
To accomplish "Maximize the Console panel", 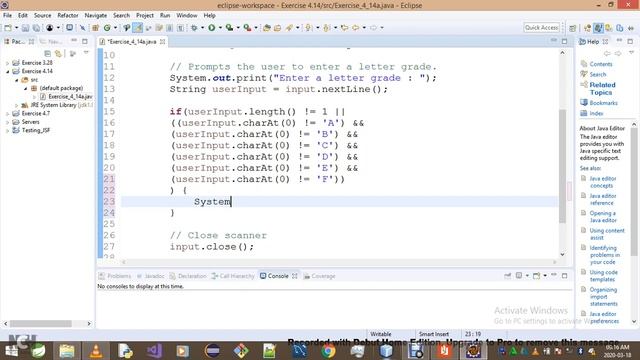I will [564, 276].
